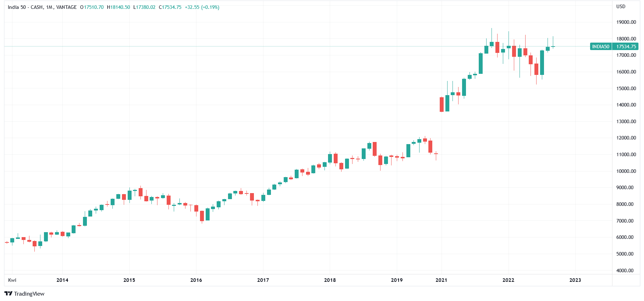Screen dimensions: 644x301
Task: Click the 10000.00 price scale label
Action: (x=626, y=171)
